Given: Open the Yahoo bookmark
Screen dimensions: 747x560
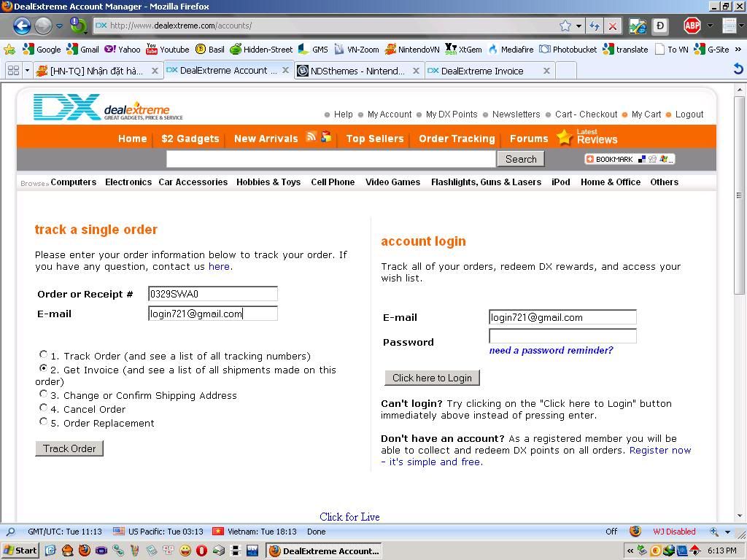Looking at the screenshot, I should pos(123,49).
